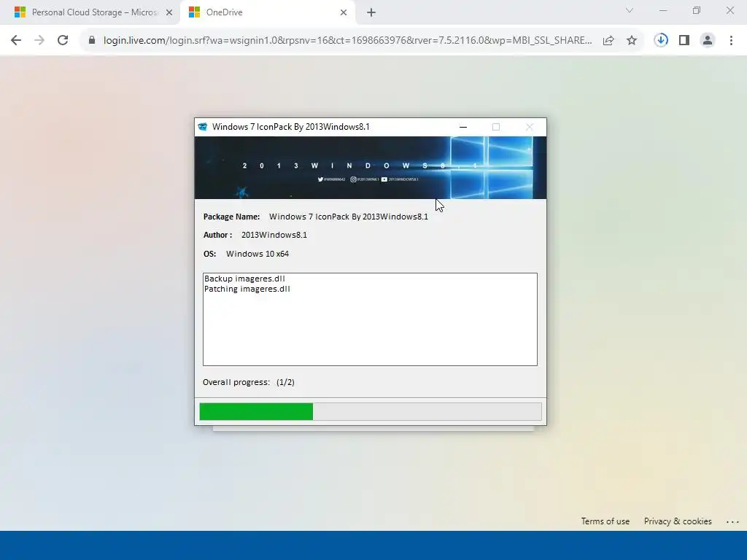Select the 'Backup imageres.dll' log line
Screen dimensions: 747x560
pos(244,279)
